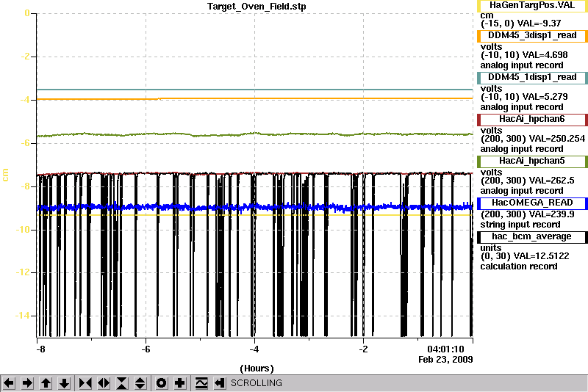Pan the graph left with the left arrow

coord(9,383)
